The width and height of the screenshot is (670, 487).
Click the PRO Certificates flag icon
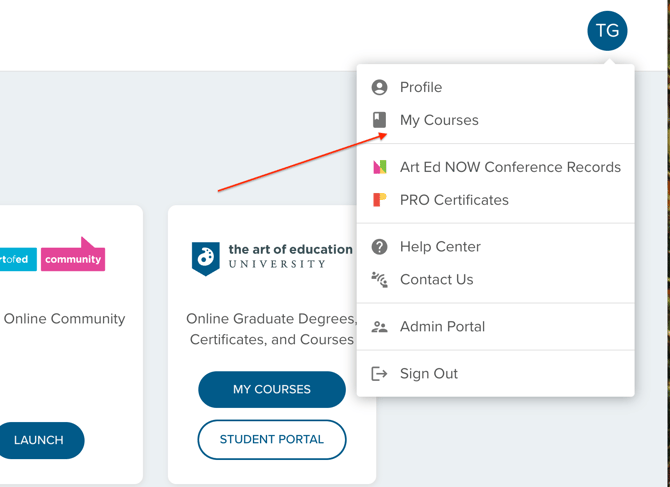tap(379, 200)
